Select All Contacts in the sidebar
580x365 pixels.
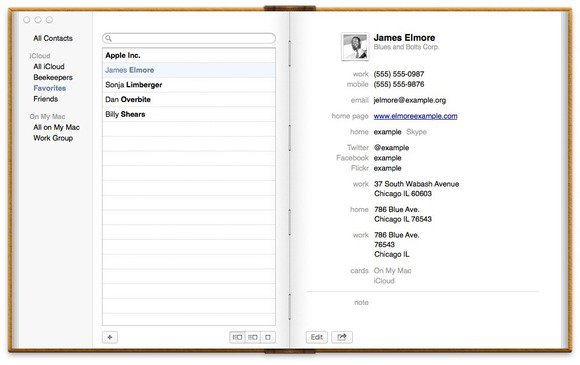point(53,38)
